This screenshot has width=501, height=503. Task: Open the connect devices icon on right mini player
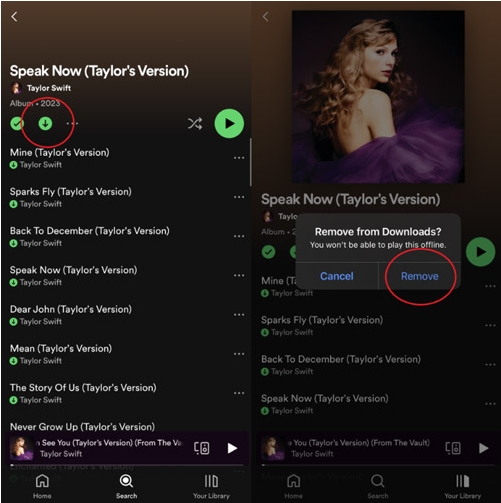tap(453, 448)
